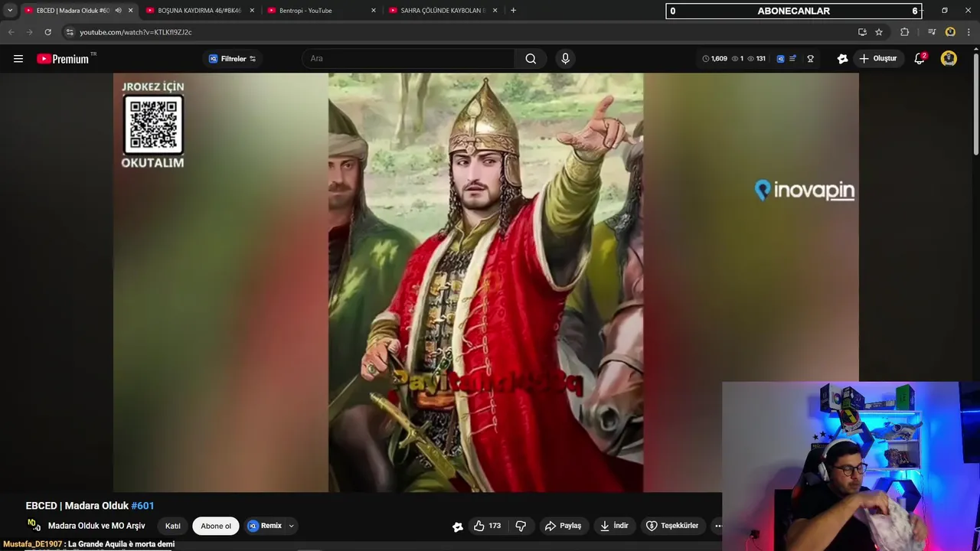Open the blue IQ extension icon in header
Image resolution: width=980 pixels, height=551 pixels.
point(780,59)
